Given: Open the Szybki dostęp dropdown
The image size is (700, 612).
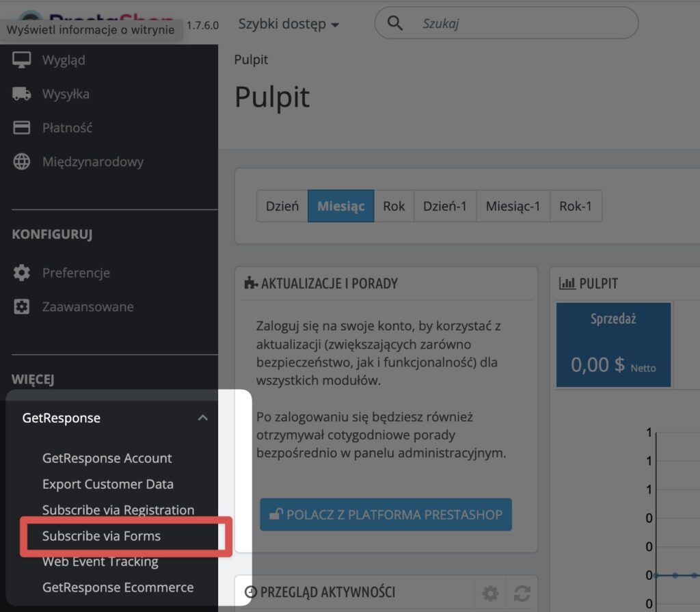Looking at the screenshot, I should (288, 24).
